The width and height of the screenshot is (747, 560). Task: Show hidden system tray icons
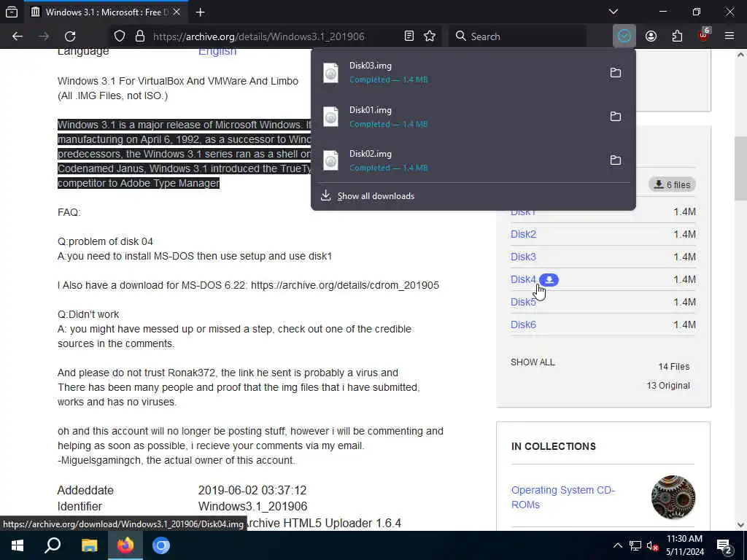[617, 545]
